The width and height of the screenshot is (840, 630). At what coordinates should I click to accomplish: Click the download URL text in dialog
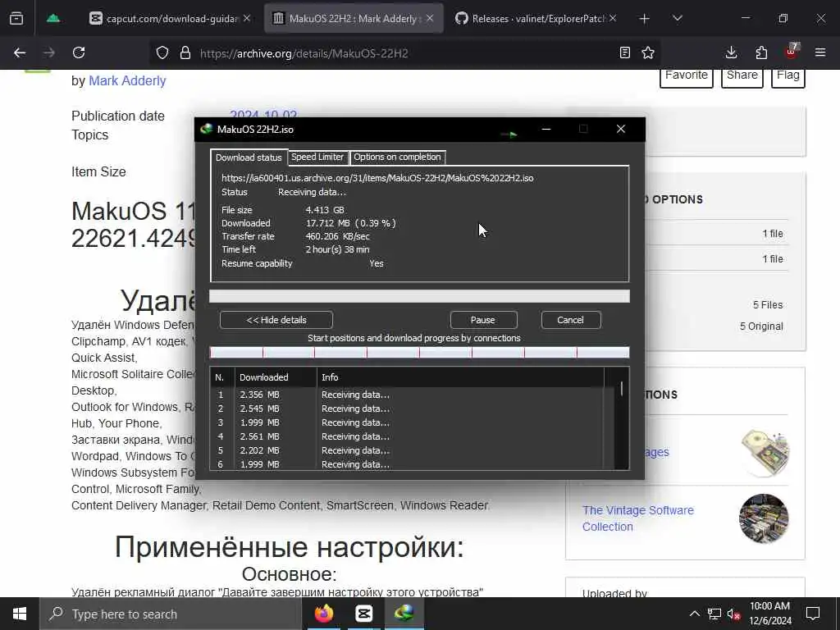coord(377,178)
